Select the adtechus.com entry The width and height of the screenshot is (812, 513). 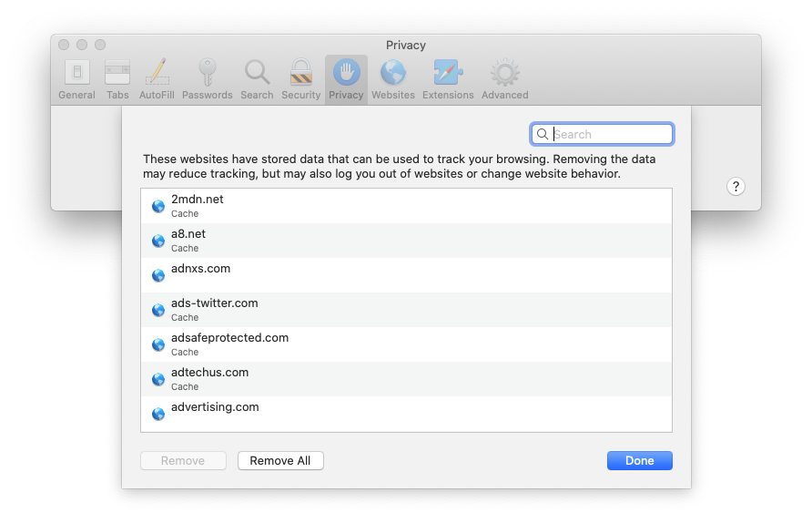pyautogui.click(x=407, y=379)
